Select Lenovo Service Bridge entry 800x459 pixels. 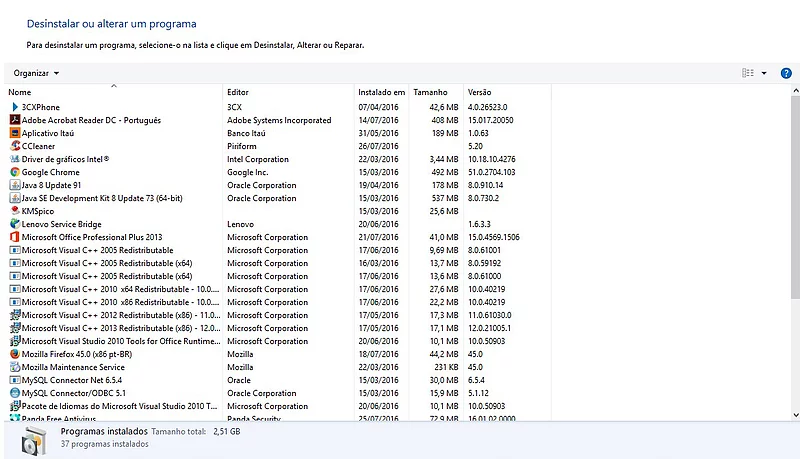(x=61, y=224)
